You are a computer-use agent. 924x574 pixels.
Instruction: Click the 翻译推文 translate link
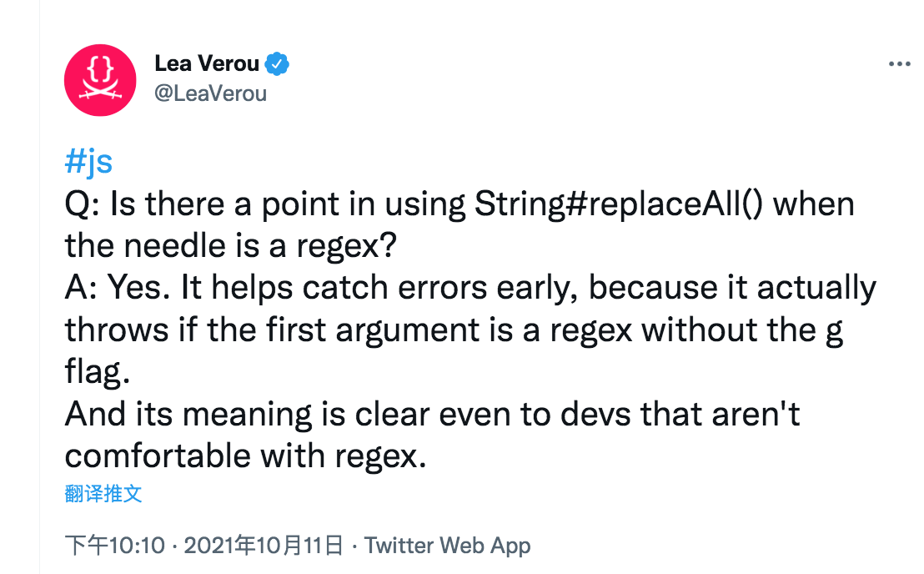pos(102,494)
